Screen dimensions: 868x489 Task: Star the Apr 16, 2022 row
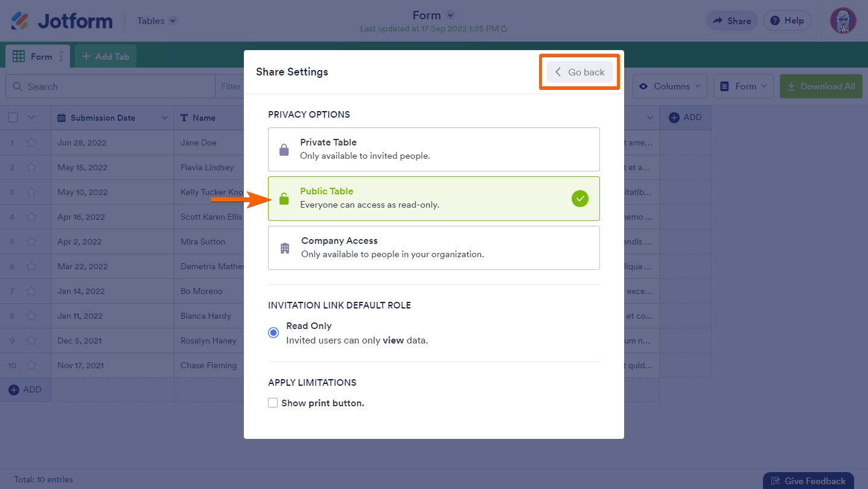[31, 217]
